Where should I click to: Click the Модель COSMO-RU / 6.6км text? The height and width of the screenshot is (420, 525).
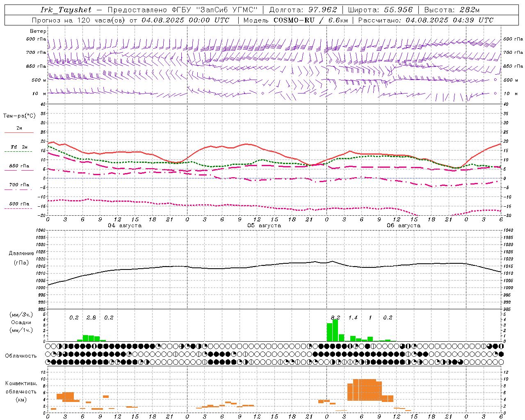pyautogui.click(x=295, y=20)
